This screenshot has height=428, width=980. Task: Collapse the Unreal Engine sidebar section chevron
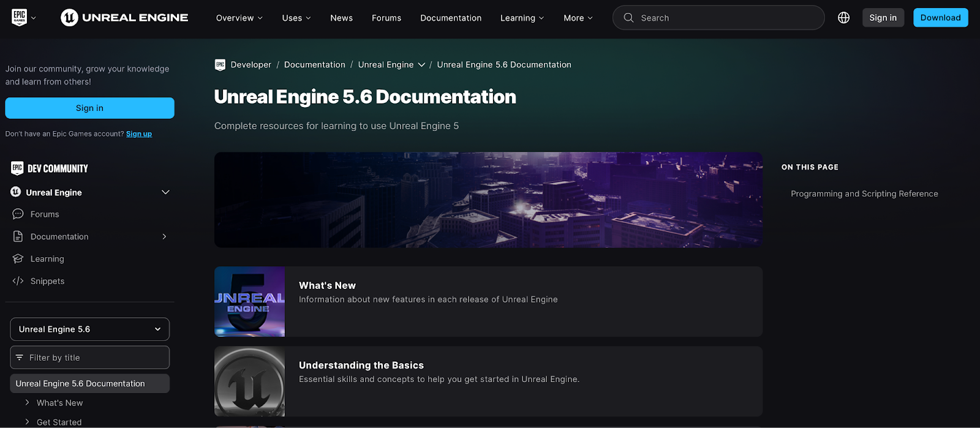coord(165,192)
